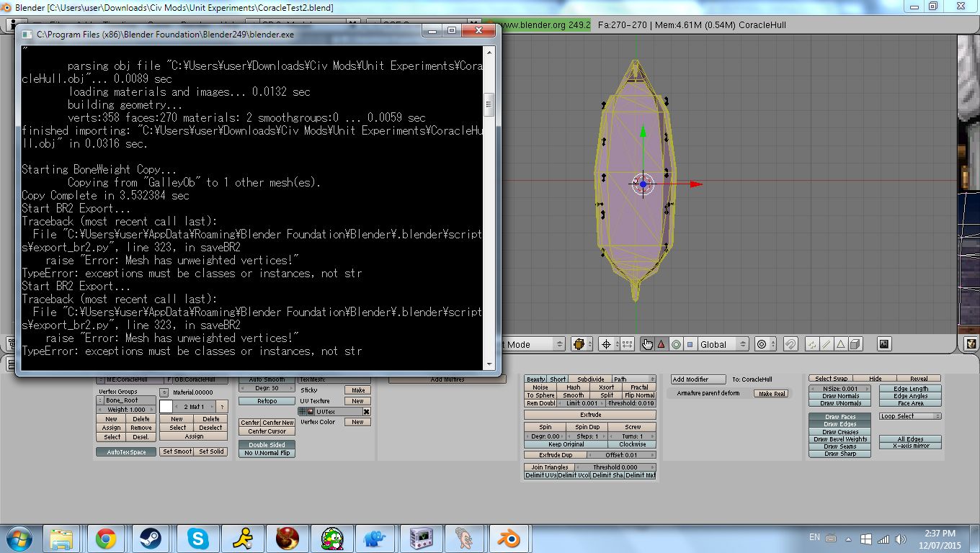Image resolution: width=980 pixels, height=553 pixels.
Task: Select the scale manipulator blue square
Action: pyautogui.click(x=690, y=344)
